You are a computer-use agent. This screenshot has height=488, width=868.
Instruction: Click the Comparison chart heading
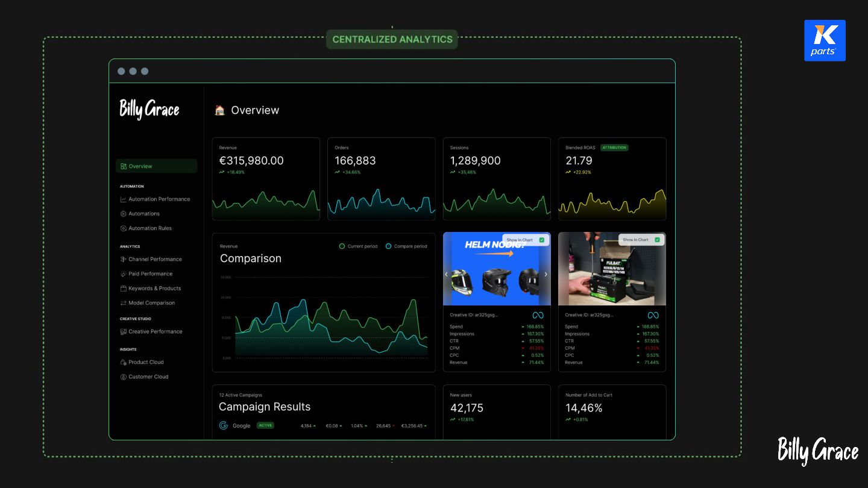pyautogui.click(x=251, y=258)
